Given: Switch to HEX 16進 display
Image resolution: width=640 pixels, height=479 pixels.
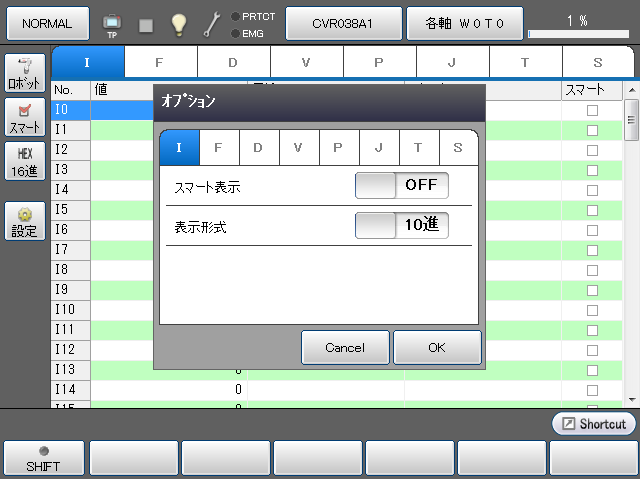Looking at the screenshot, I should [x=24, y=163].
